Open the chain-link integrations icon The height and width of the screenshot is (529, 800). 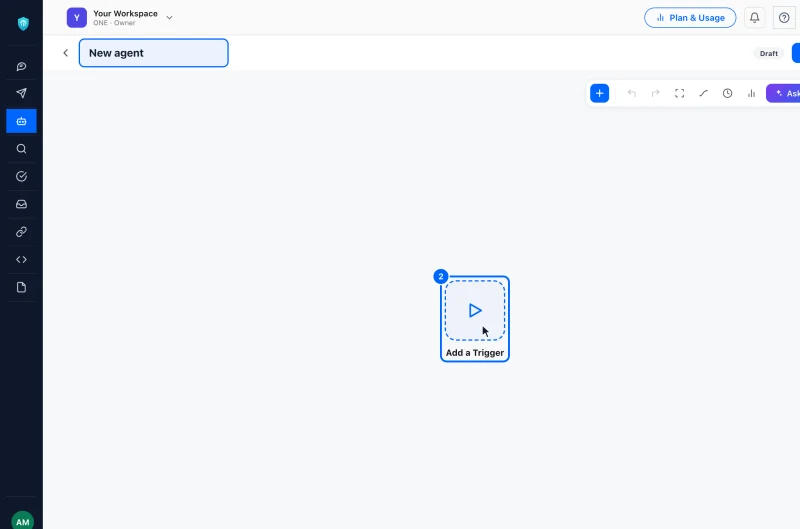point(21,232)
